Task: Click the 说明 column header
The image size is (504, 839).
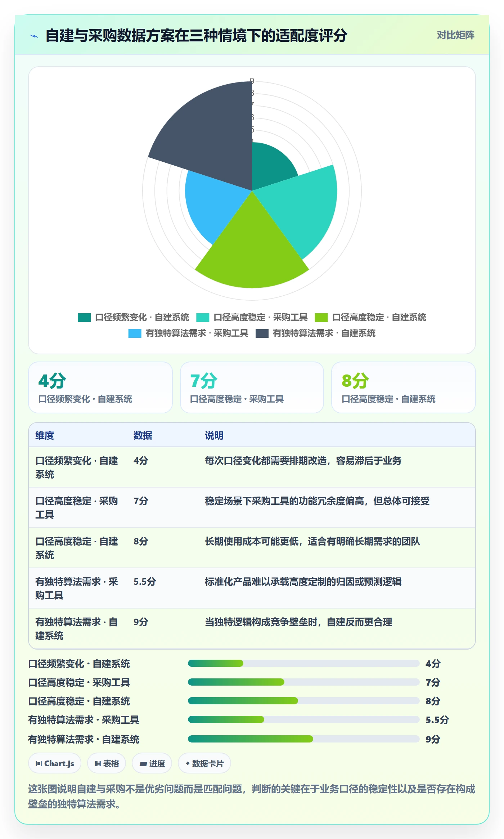Action: point(214,435)
